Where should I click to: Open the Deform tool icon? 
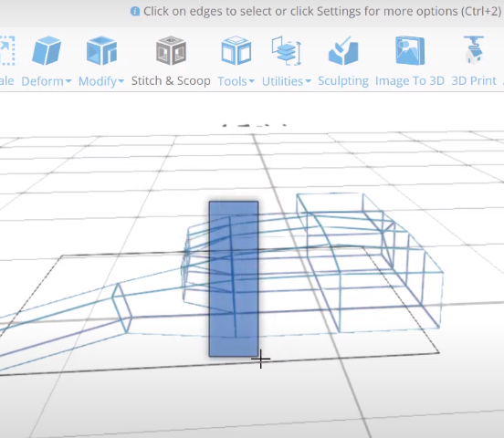click(x=47, y=51)
